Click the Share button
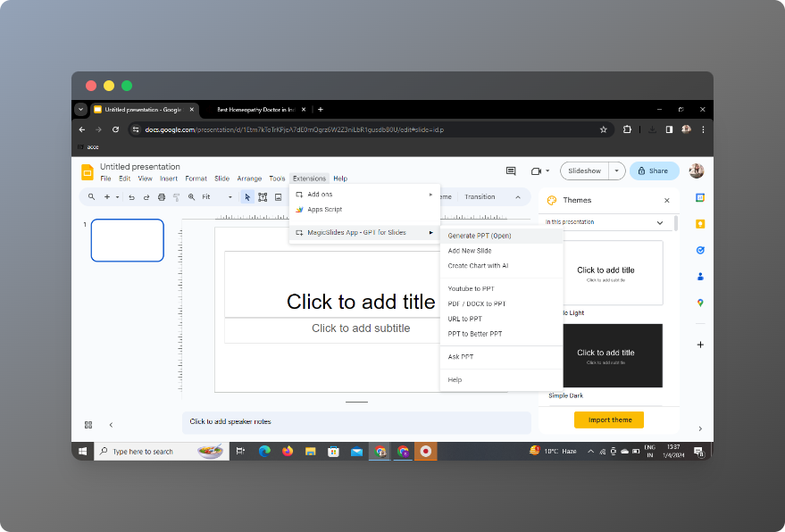This screenshot has width=785, height=532. click(654, 171)
